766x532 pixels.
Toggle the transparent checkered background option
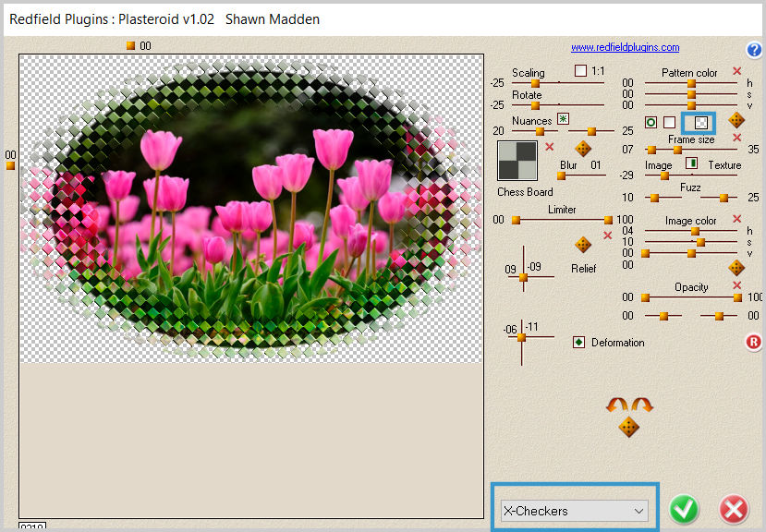pos(701,122)
